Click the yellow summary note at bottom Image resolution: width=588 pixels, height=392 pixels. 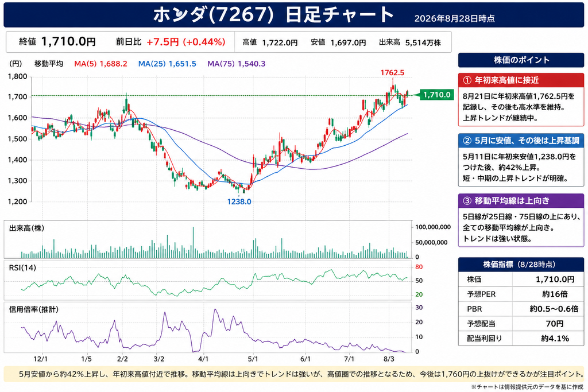pos(294,374)
